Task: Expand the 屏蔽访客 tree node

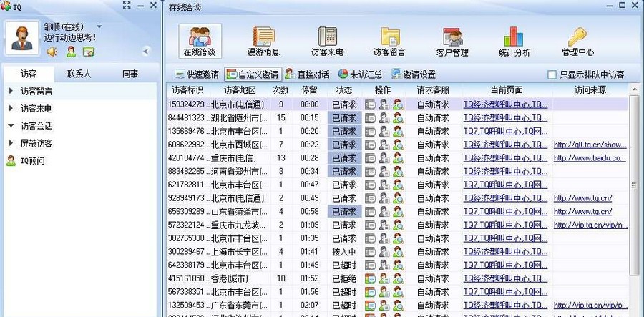Action: 11,143
